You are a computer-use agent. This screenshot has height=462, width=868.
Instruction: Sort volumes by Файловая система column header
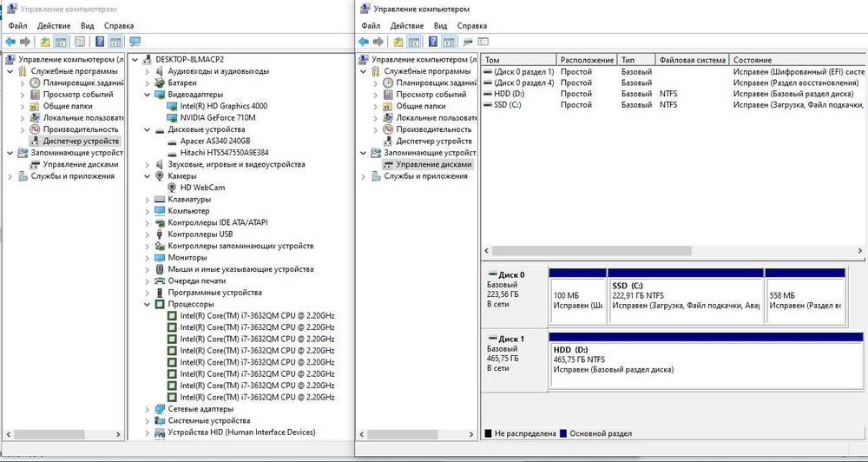point(693,60)
